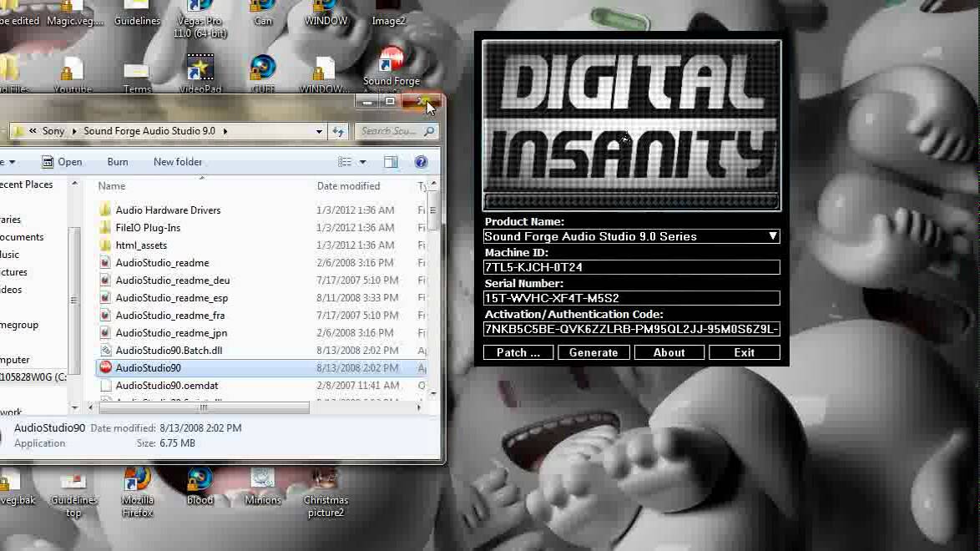Viewport: 980px width, 551px height.
Task: Click the Exit button in keygen
Action: tap(744, 353)
